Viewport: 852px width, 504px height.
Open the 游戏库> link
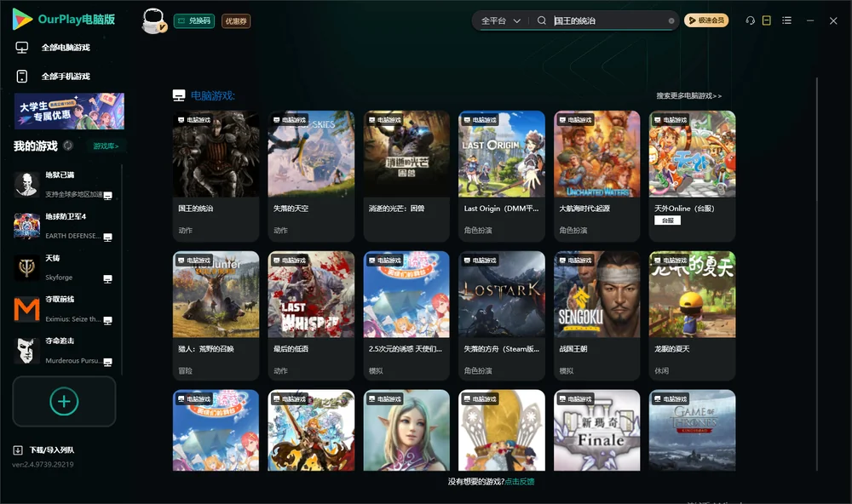tap(106, 146)
